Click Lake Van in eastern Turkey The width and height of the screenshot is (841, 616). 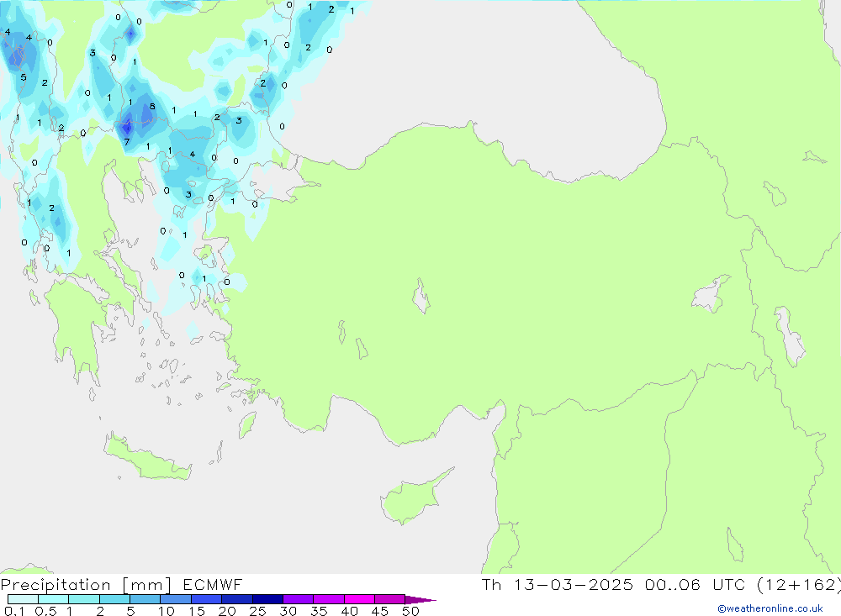[x=710, y=296]
